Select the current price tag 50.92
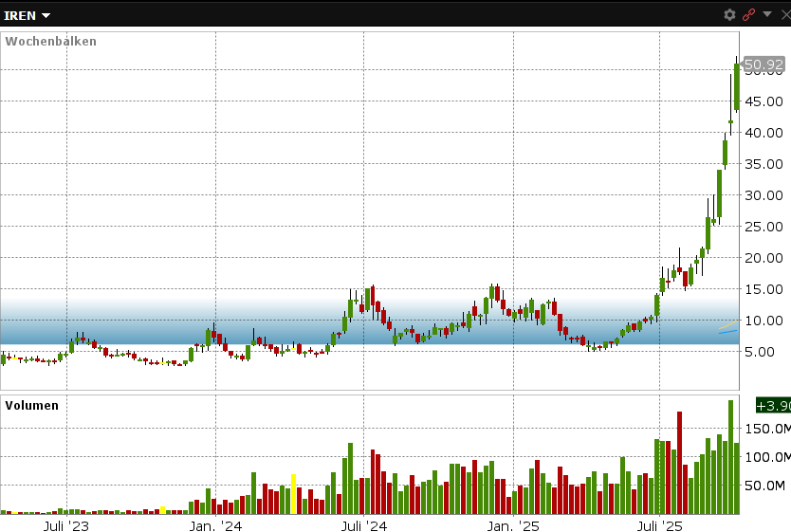This screenshot has height=532, width=791. (x=763, y=64)
